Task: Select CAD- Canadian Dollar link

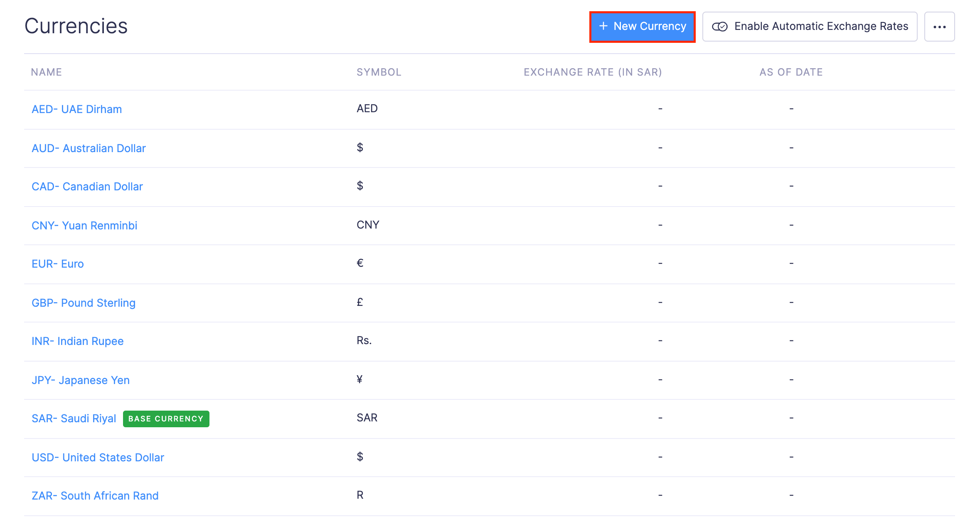Action: point(87,187)
